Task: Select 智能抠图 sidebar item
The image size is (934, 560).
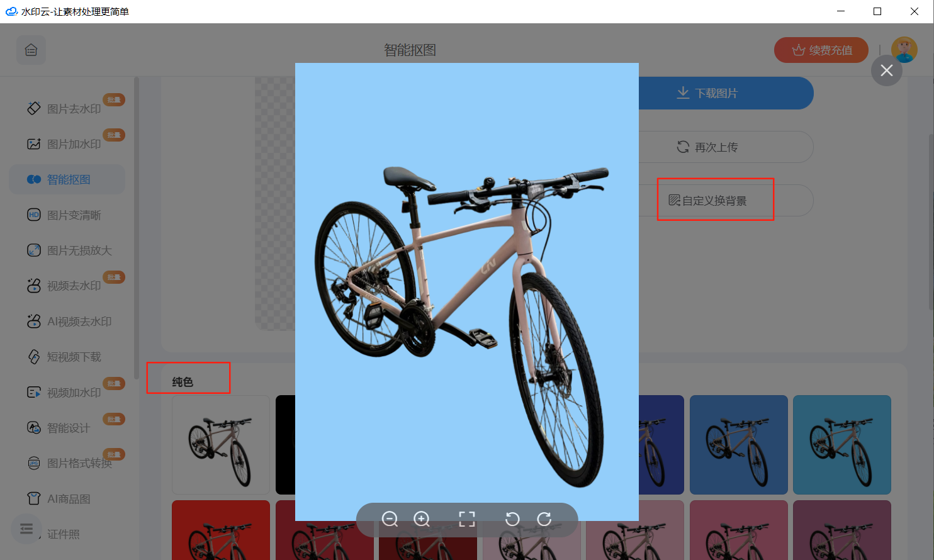Action: (67, 179)
